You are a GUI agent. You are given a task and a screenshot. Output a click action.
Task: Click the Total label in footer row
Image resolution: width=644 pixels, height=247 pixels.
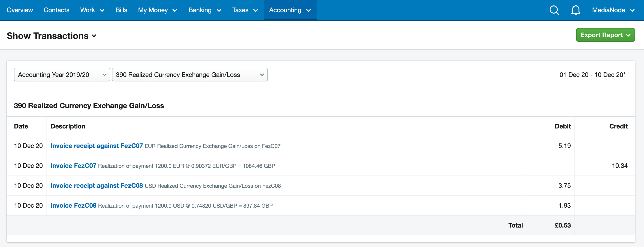[x=515, y=225]
